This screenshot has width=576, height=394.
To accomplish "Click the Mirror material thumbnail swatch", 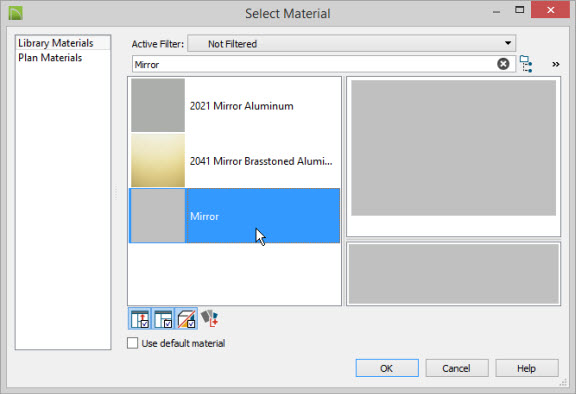I will 158,216.
